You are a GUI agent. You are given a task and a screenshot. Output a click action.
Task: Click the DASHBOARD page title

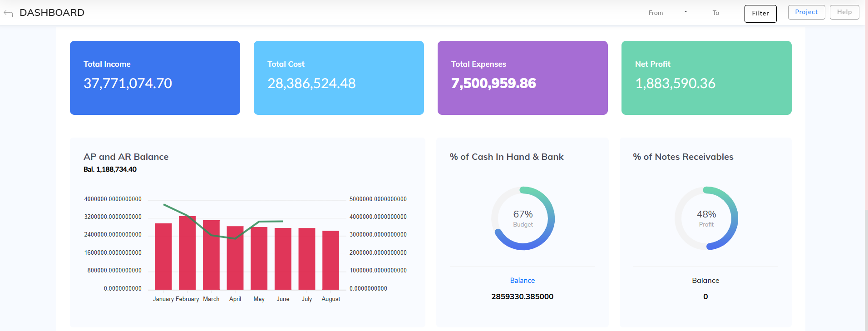pos(52,13)
